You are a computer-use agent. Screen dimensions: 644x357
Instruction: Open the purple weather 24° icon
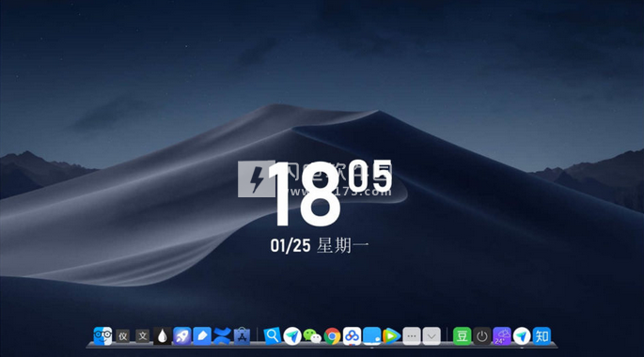[x=501, y=336]
